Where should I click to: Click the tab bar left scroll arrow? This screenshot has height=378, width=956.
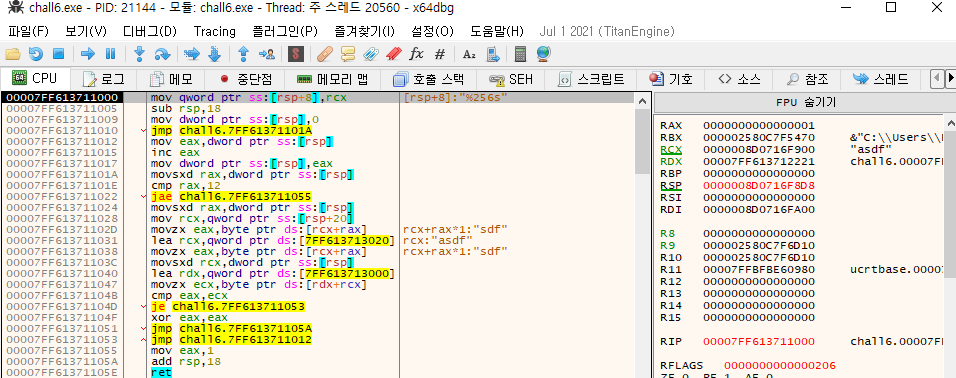tap(936, 79)
